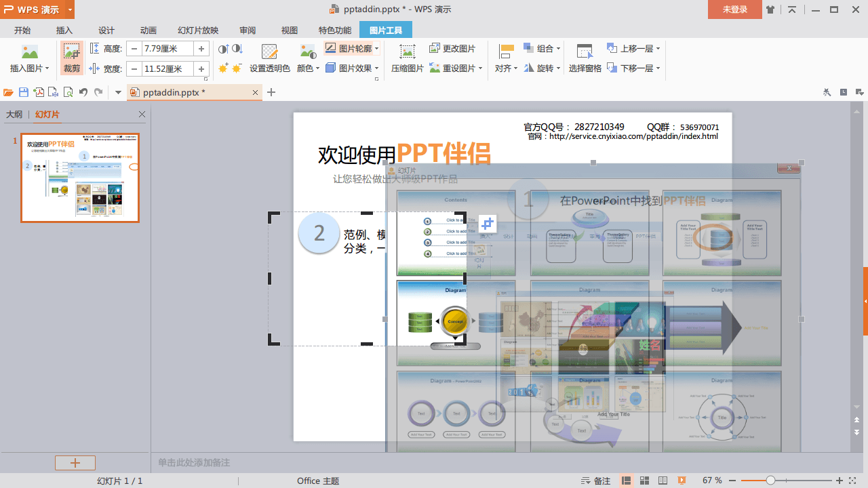Screen dimensions: 868x488
Task: Toggle the 备注 notes pane
Action: 596,481
